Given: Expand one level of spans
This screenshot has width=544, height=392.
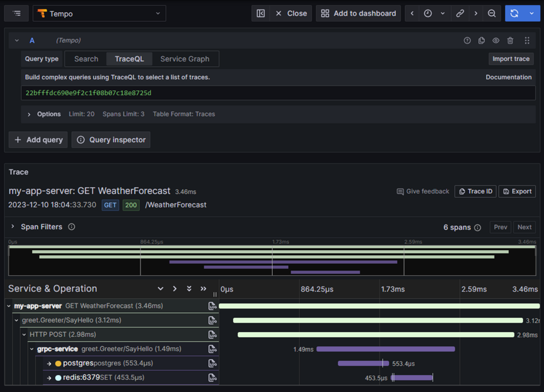Looking at the screenshot, I should [160, 289].
